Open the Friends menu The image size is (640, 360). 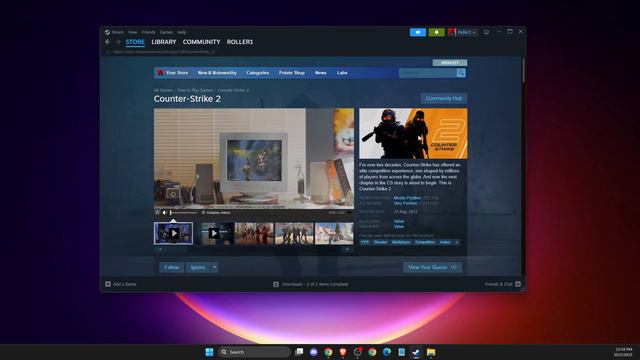click(x=149, y=32)
